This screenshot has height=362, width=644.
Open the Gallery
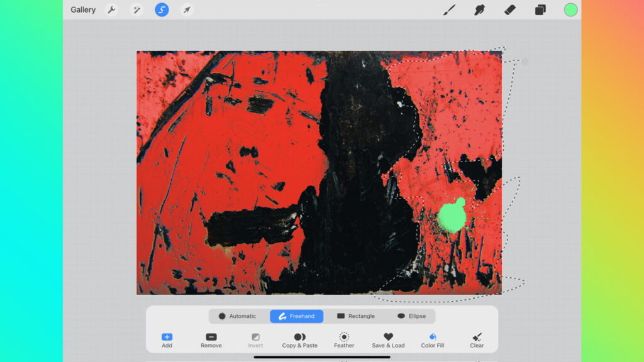point(83,9)
